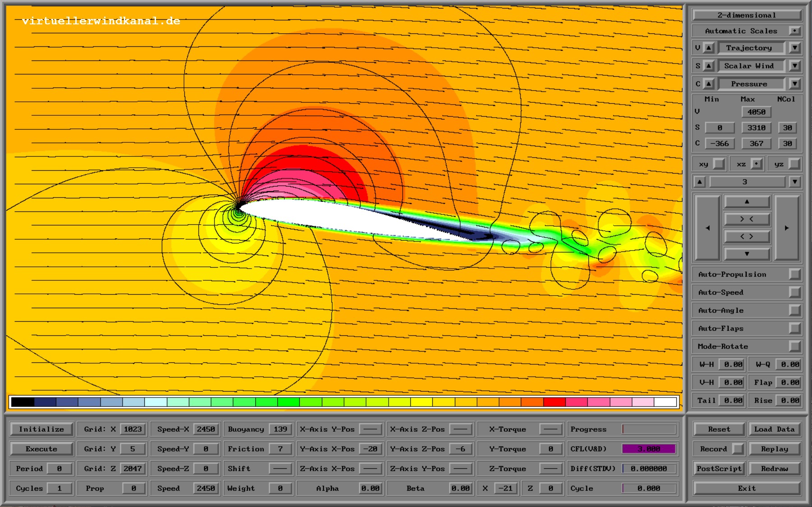
Task: Edit Speed-X field 2450
Action: point(206,429)
